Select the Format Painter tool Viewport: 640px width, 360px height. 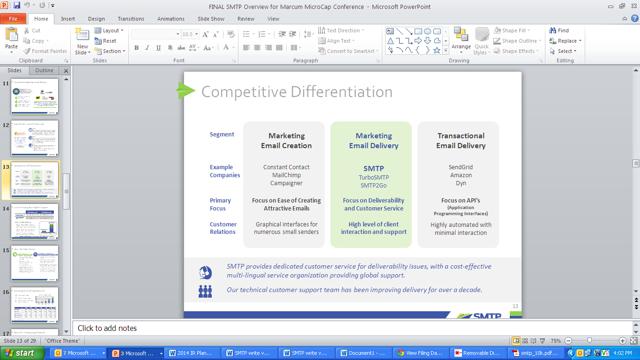click(45, 51)
